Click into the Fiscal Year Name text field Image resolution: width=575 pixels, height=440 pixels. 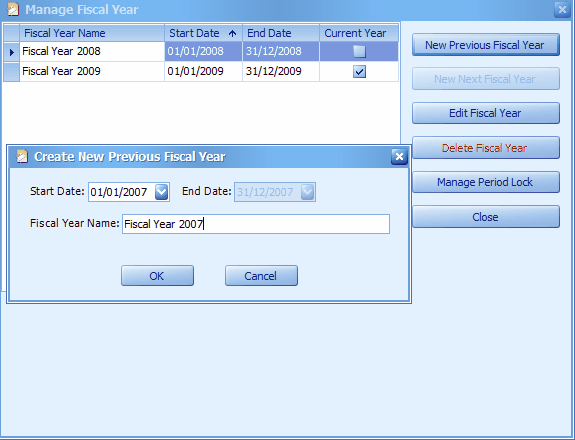pyautogui.click(x=256, y=224)
